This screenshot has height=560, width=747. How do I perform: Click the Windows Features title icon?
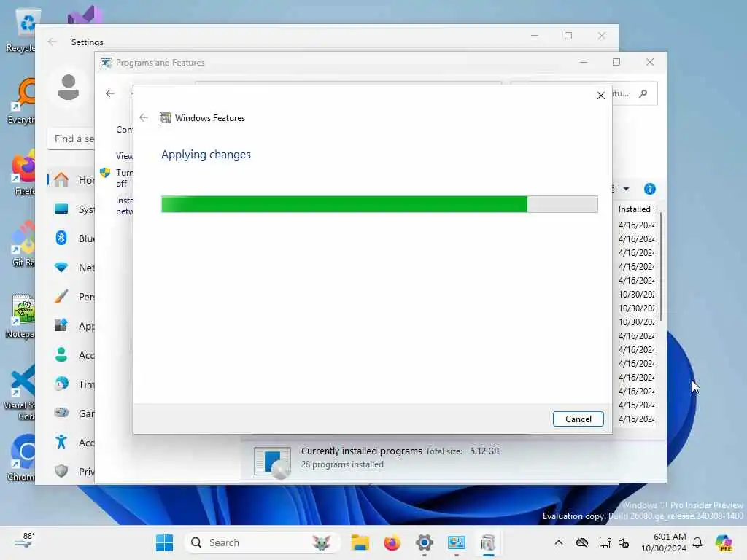pos(165,117)
